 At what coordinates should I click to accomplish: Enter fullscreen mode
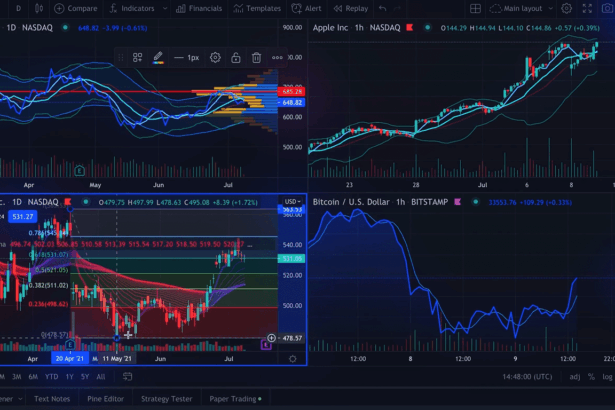click(587, 8)
